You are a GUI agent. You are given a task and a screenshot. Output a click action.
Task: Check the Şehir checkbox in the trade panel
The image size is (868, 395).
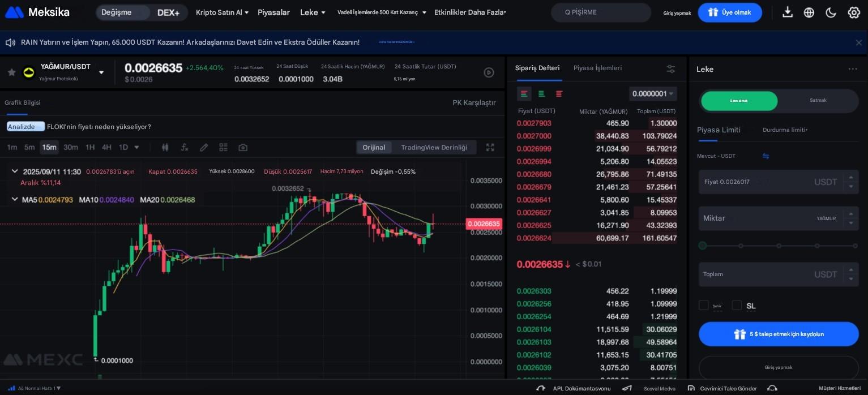703,305
